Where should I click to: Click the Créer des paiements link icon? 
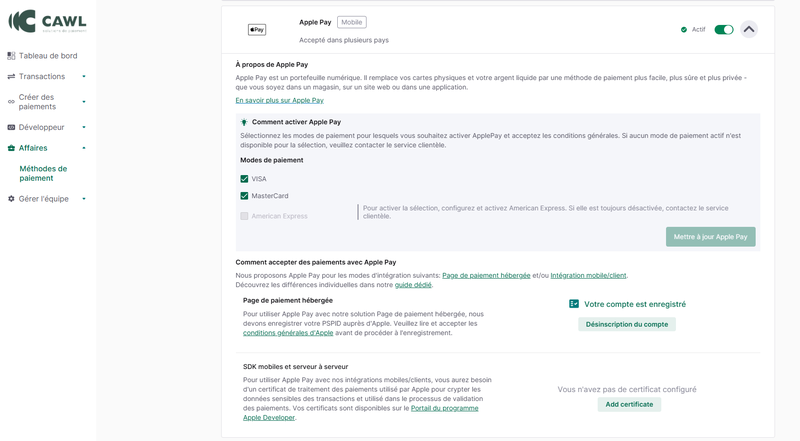tap(11, 102)
